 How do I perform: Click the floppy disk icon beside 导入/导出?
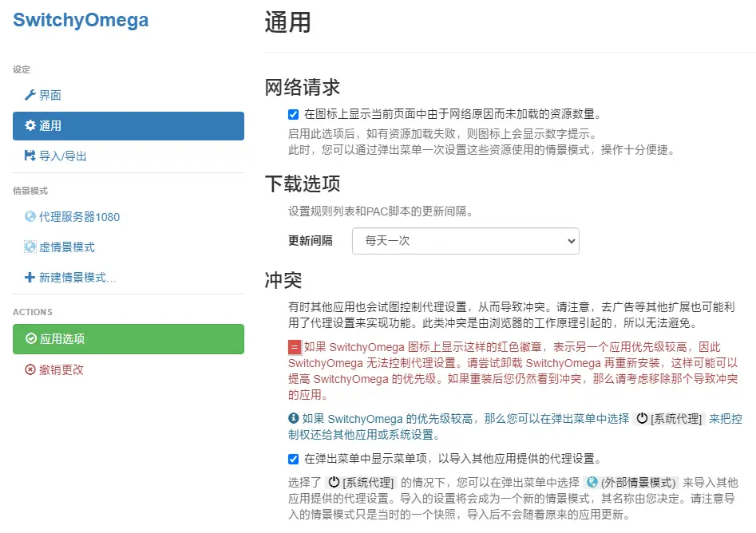click(x=30, y=156)
